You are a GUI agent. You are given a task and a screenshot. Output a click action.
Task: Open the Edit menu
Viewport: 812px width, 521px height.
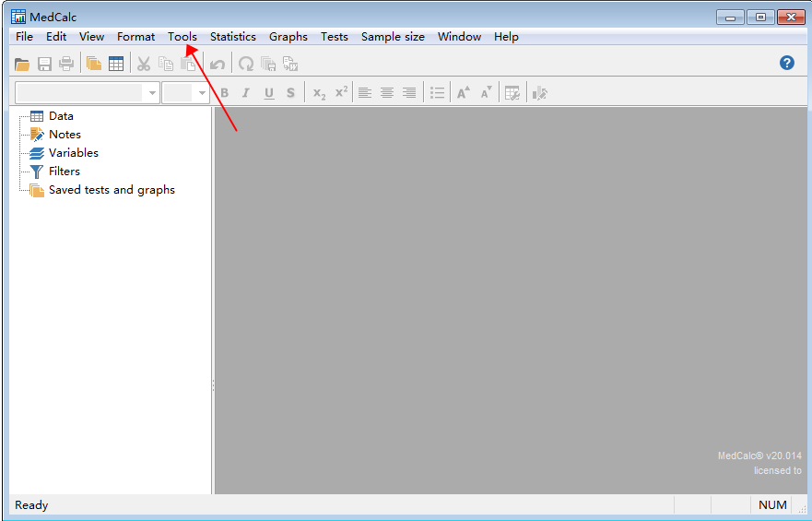point(56,37)
